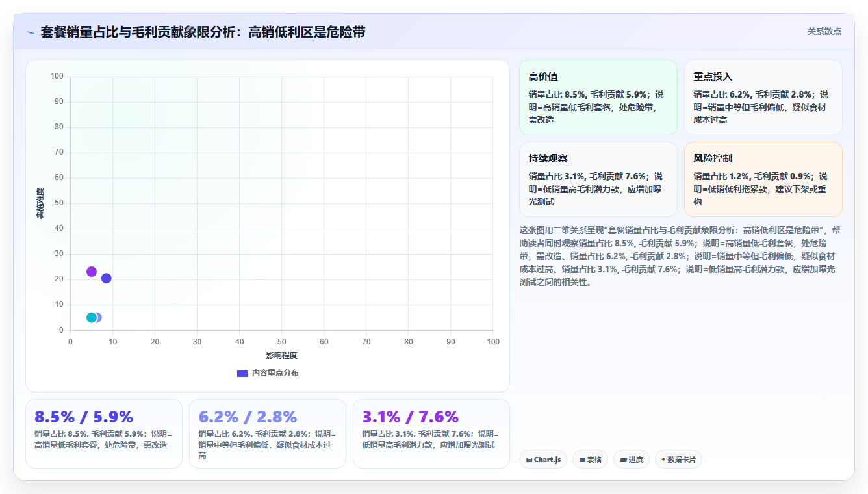
Task: Click the 实施难度 y-axis title
Action: [40, 203]
